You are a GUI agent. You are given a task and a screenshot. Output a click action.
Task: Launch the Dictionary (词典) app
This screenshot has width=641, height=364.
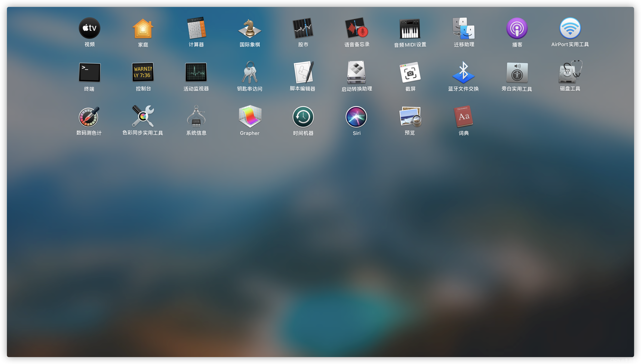(x=463, y=116)
